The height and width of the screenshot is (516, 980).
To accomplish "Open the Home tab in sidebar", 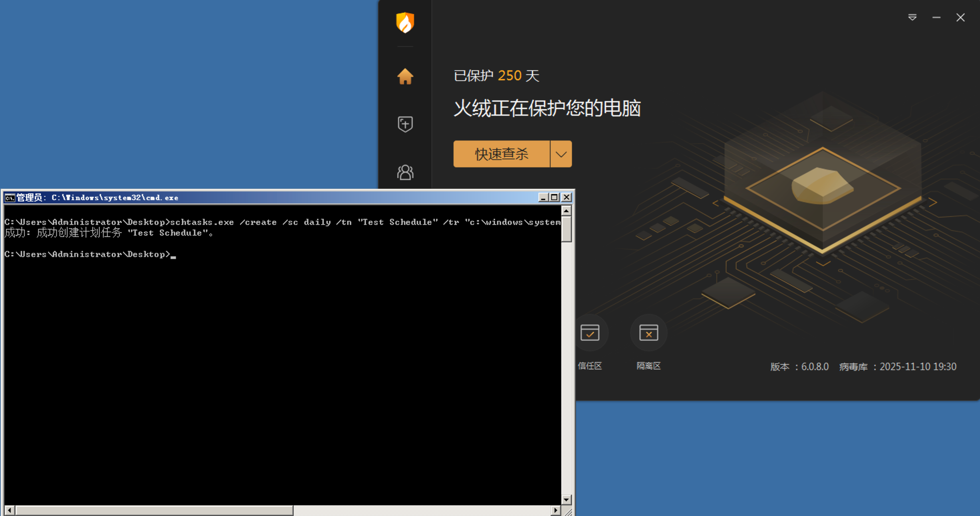I will tap(405, 77).
